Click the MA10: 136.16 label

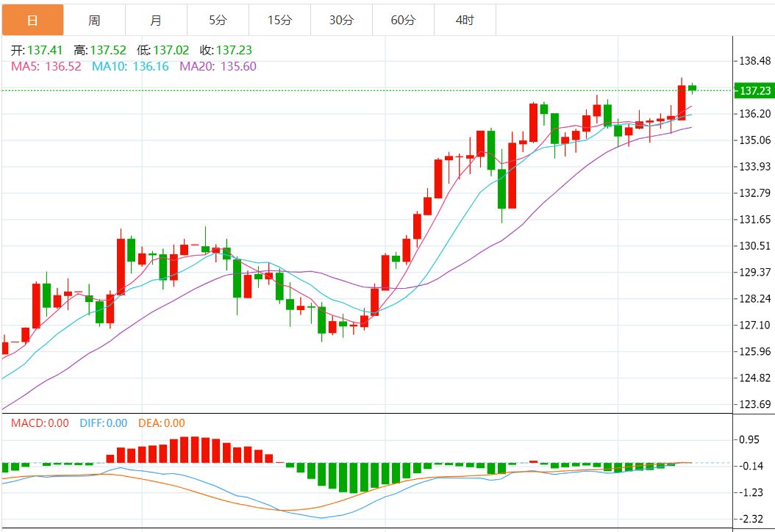(x=130, y=66)
